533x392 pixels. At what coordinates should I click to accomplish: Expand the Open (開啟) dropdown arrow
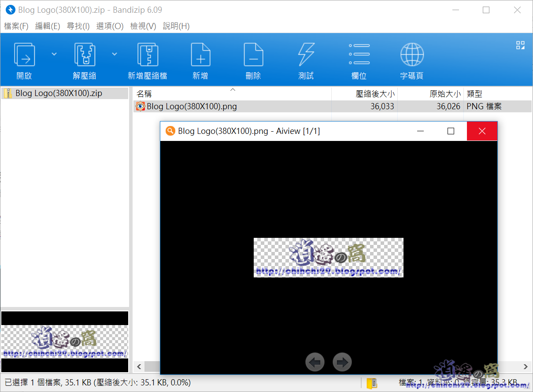click(x=54, y=54)
